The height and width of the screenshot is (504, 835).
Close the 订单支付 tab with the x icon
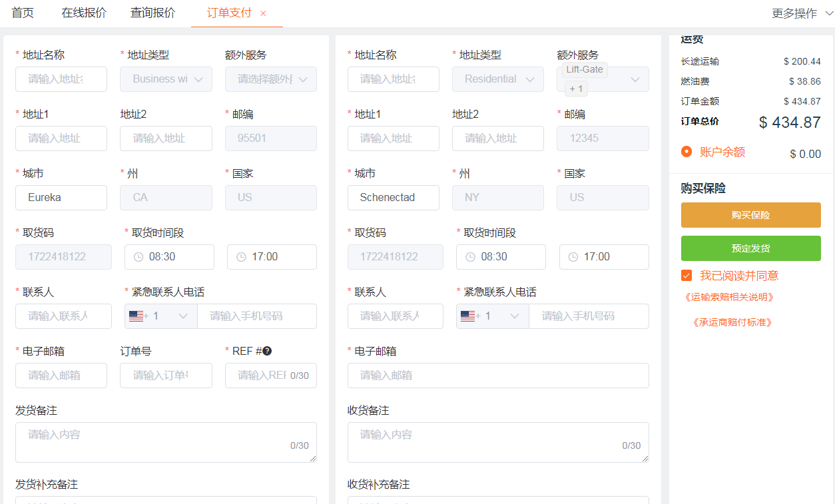tap(263, 13)
